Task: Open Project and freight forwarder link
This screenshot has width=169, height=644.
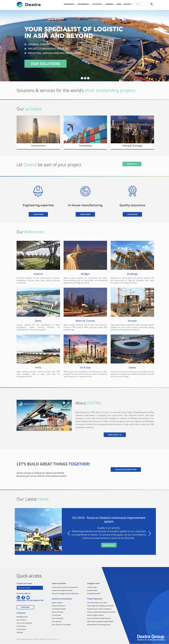Action: click(62, 590)
